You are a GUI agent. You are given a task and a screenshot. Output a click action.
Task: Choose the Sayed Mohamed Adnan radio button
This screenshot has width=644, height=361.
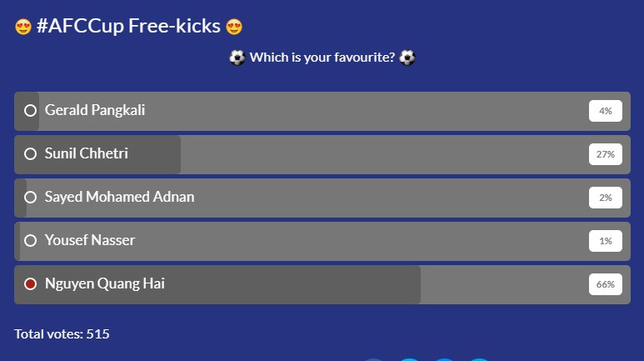point(30,198)
